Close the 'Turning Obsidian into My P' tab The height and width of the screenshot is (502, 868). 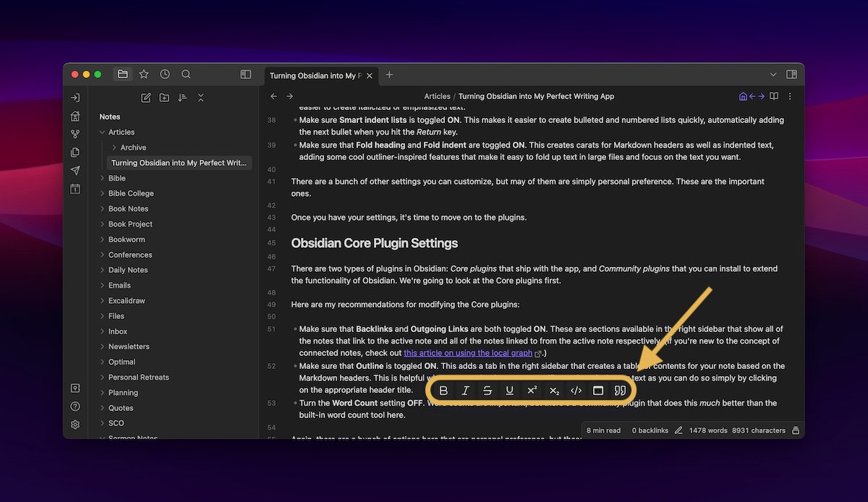click(x=370, y=75)
